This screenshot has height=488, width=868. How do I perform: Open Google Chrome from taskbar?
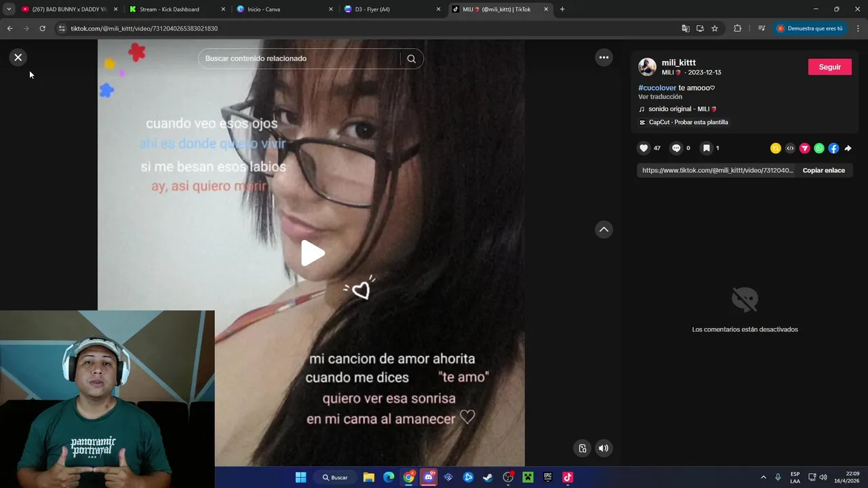pos(408,477)
